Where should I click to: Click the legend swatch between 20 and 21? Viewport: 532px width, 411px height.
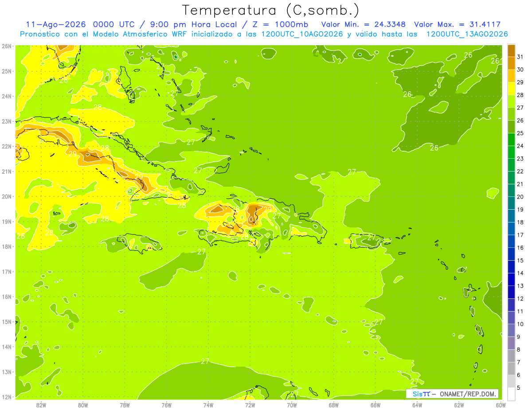511,191
